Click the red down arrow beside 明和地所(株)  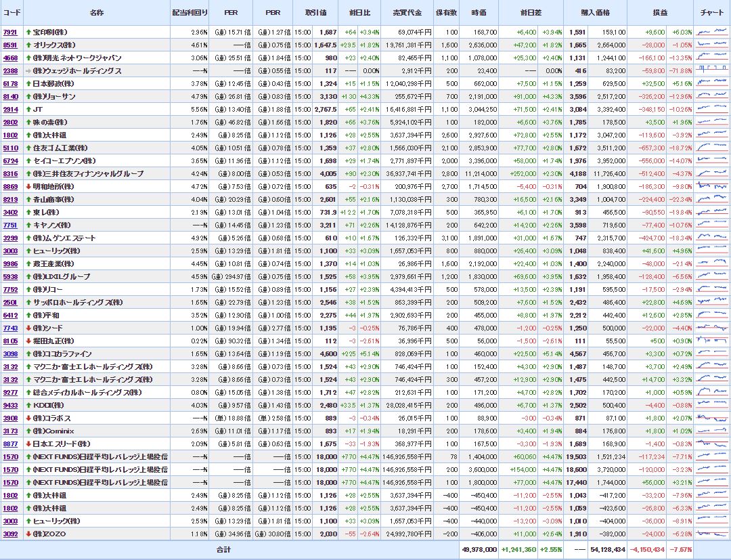pos(28,187)
